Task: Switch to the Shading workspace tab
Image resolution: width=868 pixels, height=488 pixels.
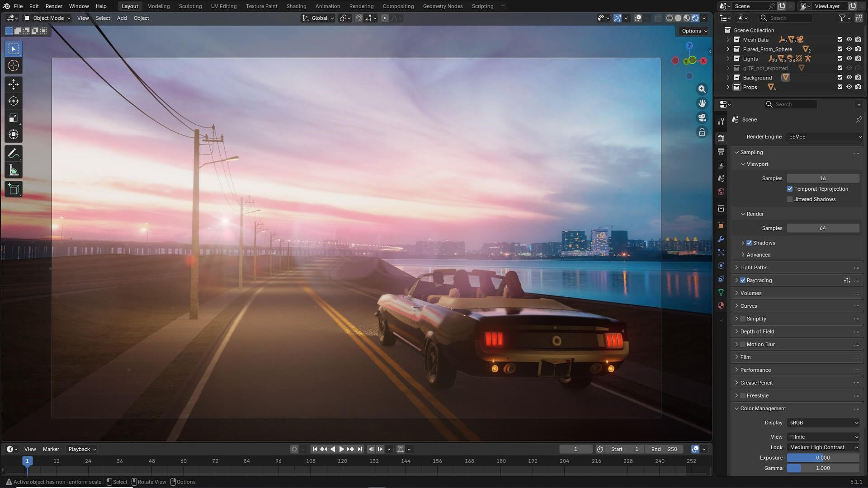Action: pos(296,6)
